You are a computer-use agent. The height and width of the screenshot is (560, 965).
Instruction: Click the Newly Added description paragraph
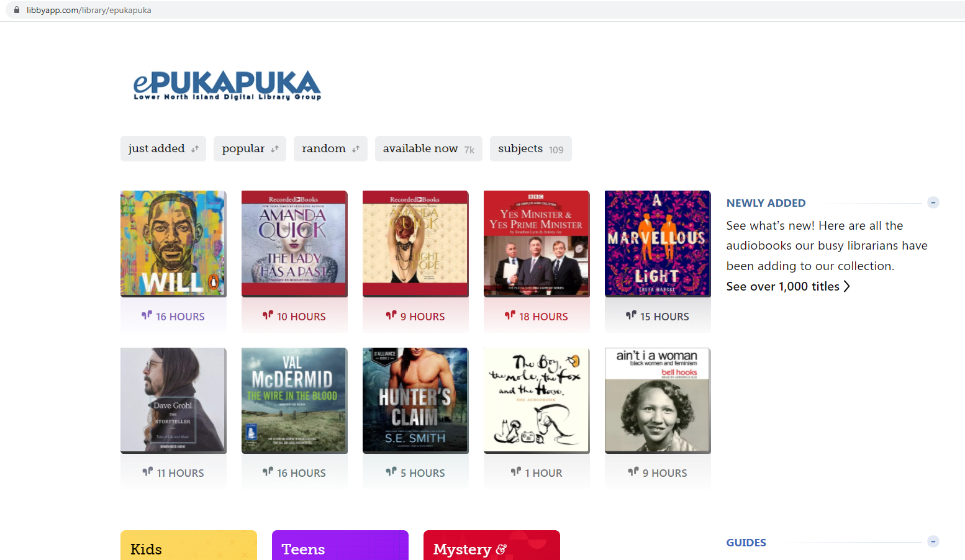coord(827,246)
